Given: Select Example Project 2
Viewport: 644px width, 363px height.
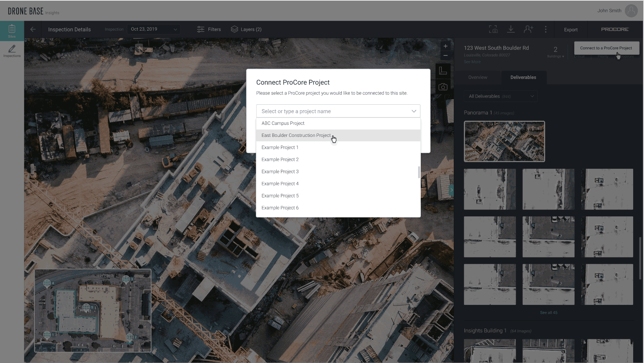Looking at the screenshot, I should pos(338,159).
